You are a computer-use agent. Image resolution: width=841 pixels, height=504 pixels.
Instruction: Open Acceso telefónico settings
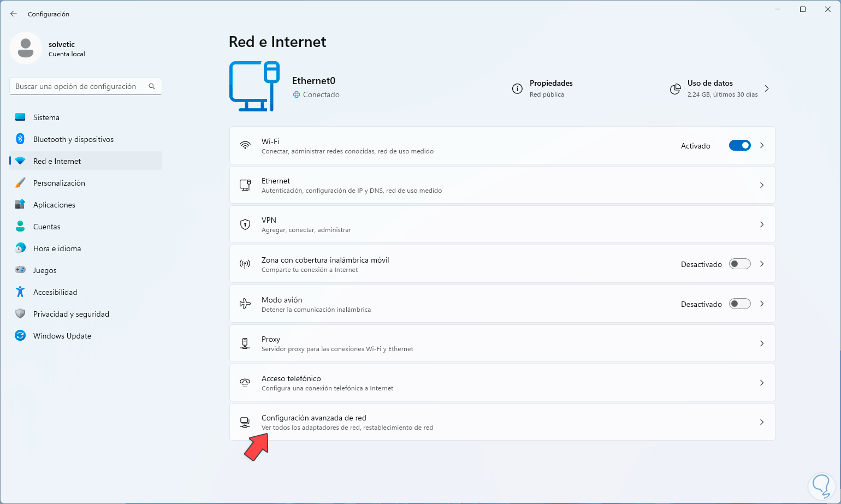(x=502, y=383)
